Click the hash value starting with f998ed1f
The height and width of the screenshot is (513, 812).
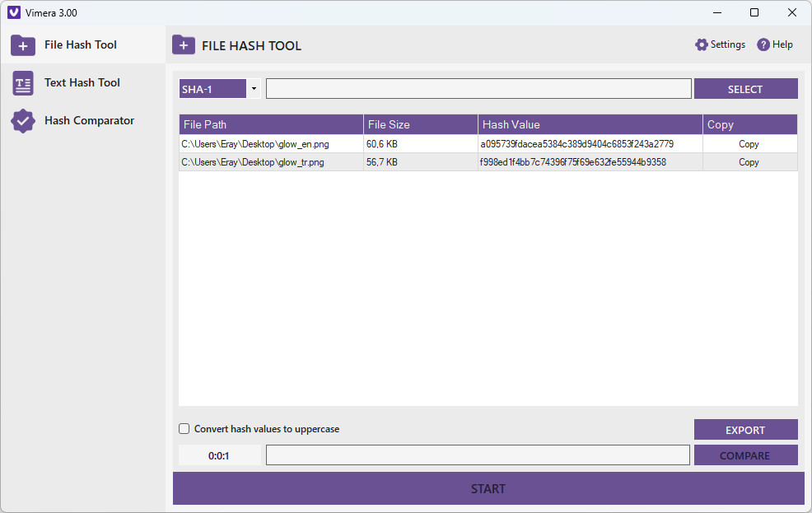click(590, 162)
